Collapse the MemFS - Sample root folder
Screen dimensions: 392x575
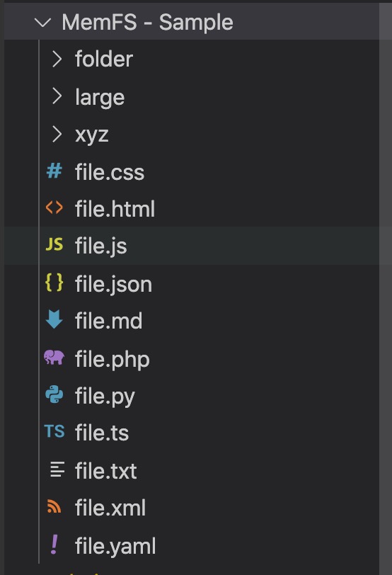click(42, 23)
